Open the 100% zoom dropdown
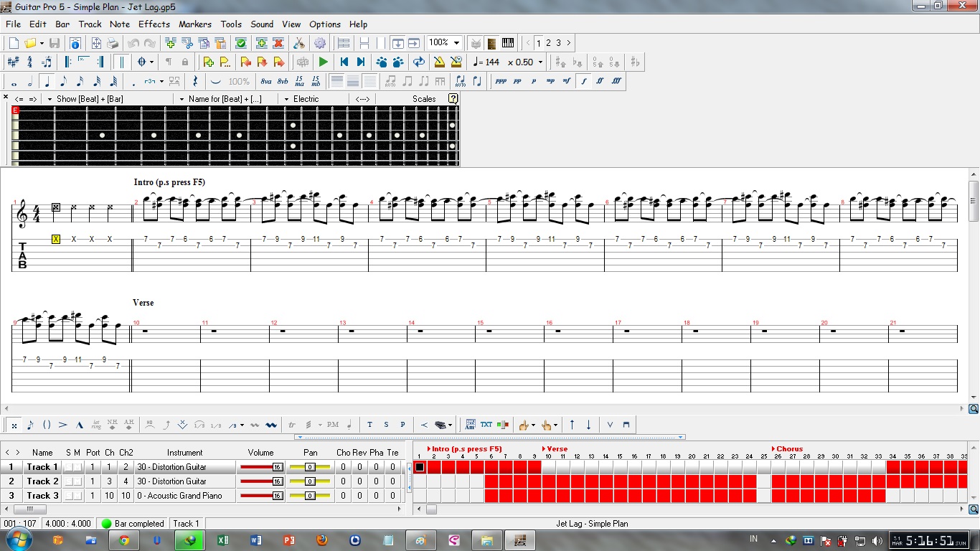Image resolution: width=980 pixels, height=551 pixels. tap(456, 42)
